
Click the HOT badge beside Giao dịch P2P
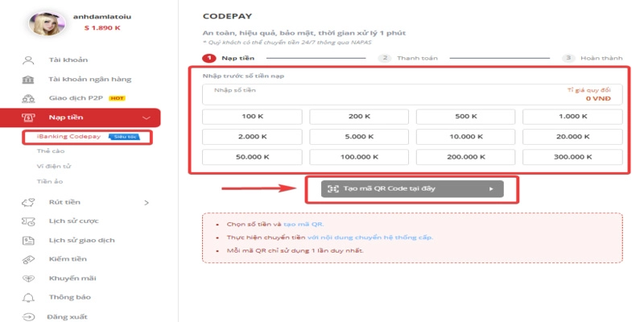(x=117, y=98)
